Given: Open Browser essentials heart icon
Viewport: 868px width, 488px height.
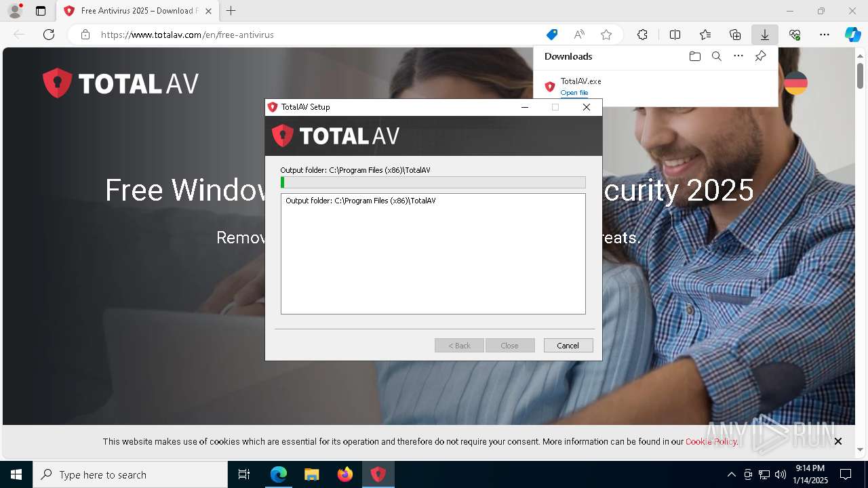Looking at the screenshot, I should tap(795, 35).
